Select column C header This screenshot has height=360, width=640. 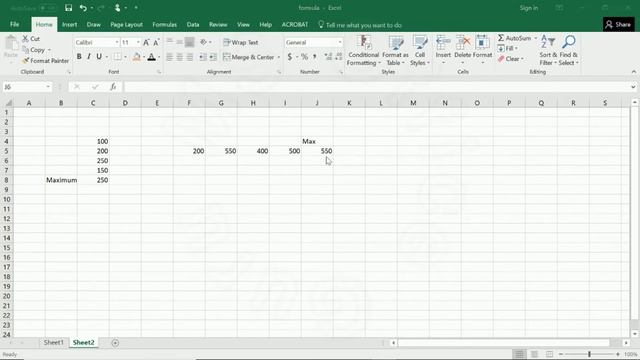pyautogui.click(x=93, y=103)
